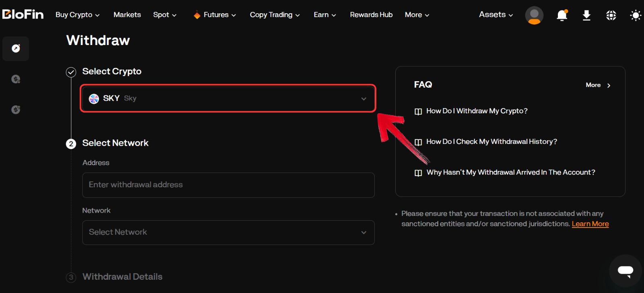The height and width of the screenshot is (293, 644).
Task: Follow the Learn More link
Action: click(x=590, y=224)
